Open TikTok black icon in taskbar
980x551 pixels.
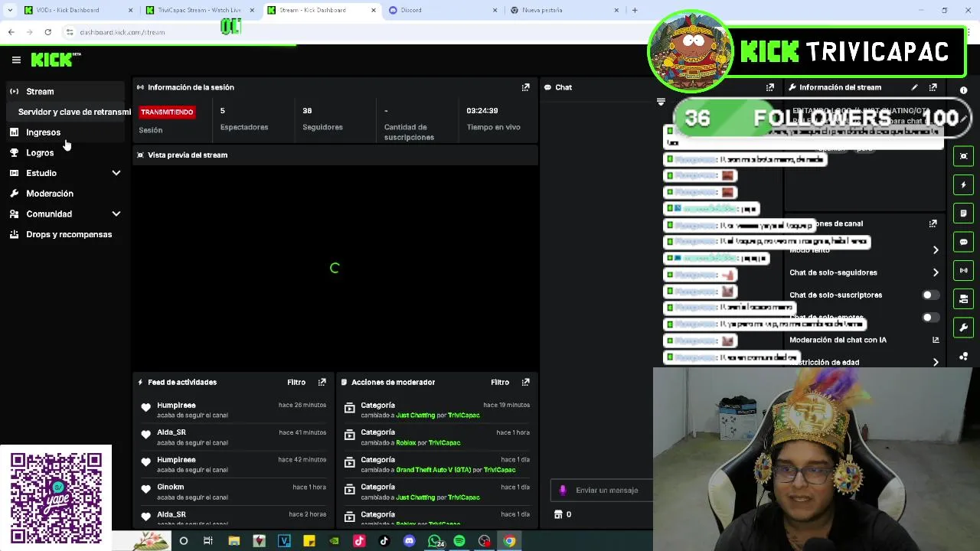point(384,541)
